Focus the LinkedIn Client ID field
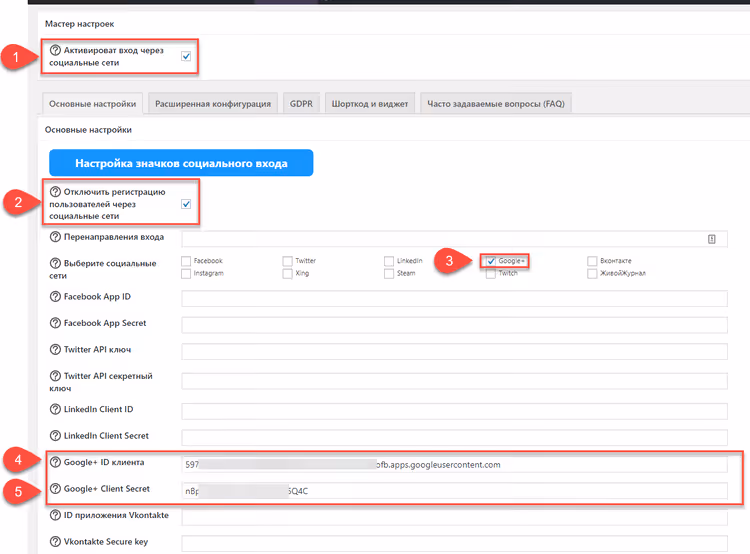 [454, 411]
